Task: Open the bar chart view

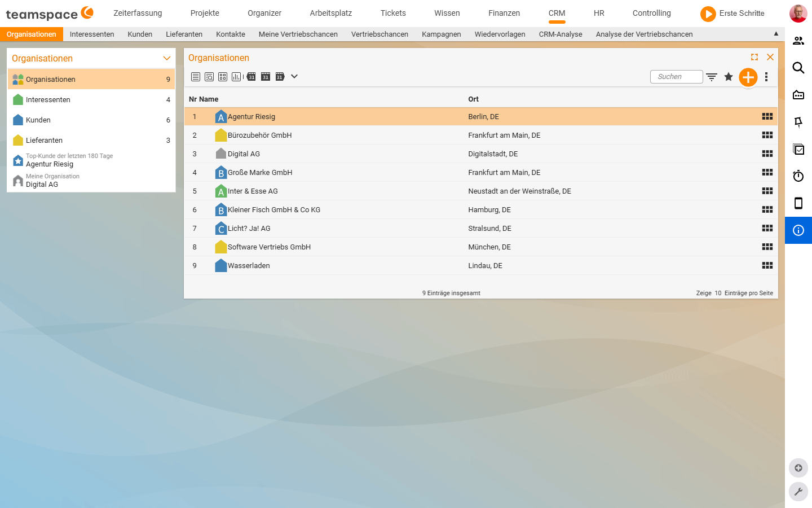Action: click(x=236, y=77)
